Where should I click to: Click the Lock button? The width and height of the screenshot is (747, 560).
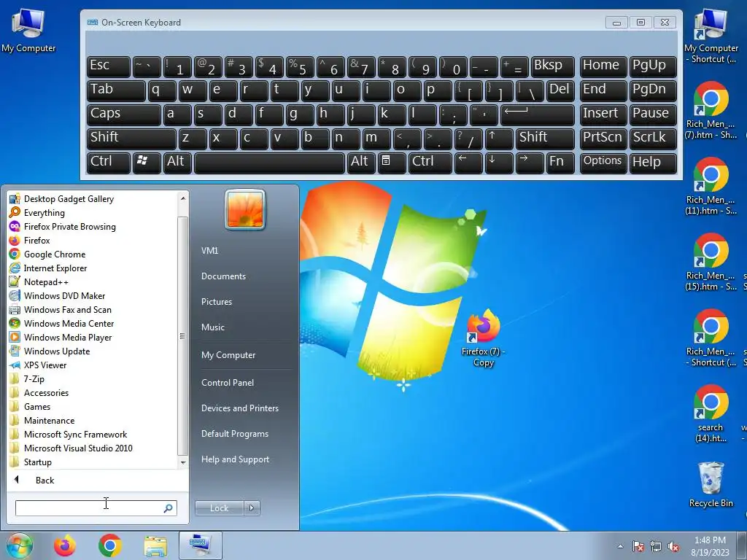click(219, 508)
